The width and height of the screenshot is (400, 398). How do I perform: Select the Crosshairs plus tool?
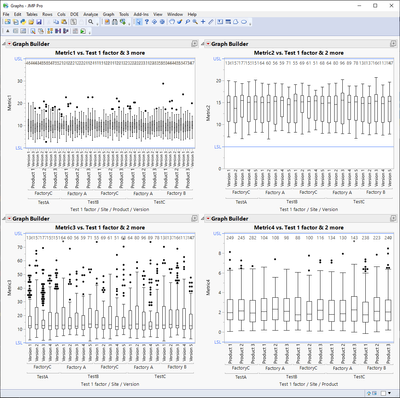pyautogui.click(x=203, y=22)
